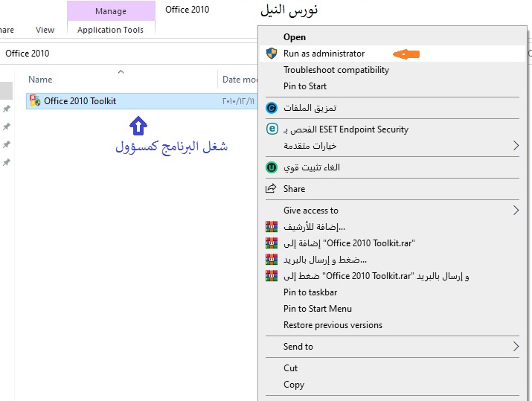Expand the Give access to submenu arrow

(516, 211)
